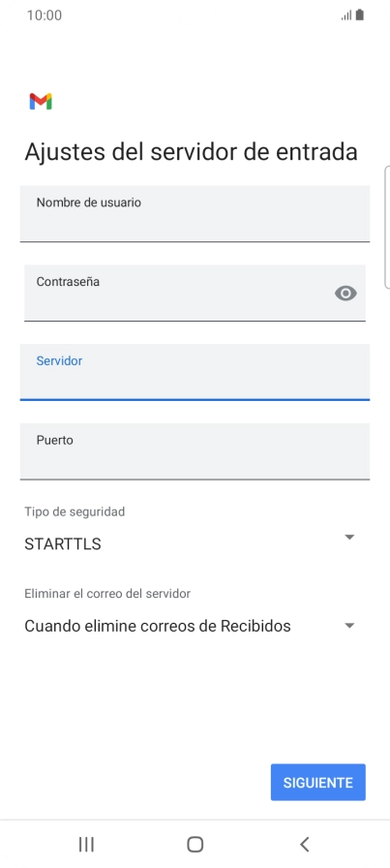Viewport: 390px width, 868px height.
Task: Expand the security type dropdown arrow
Action: [349, 537]
